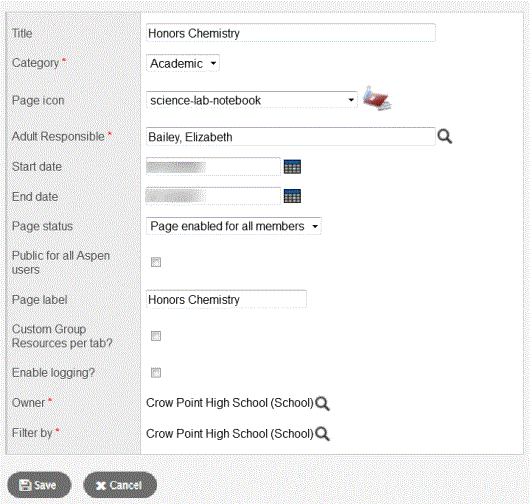The image size is (530, 504).
Task: Click the Owner value Crow Point High School
Action: pyautogui.click(x=230, y=403)
